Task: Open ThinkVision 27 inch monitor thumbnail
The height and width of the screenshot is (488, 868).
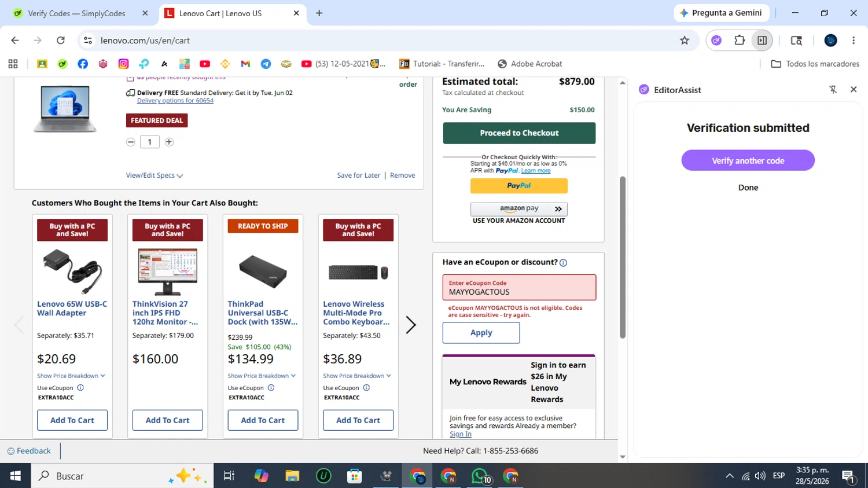Action: point(168,271)
